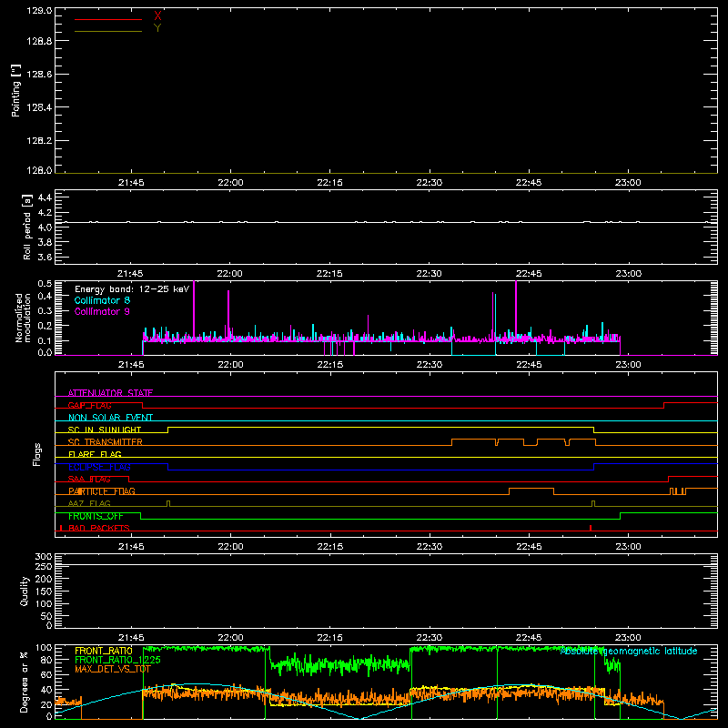Click '22:15' time label under modulation panel
This screenshot has height=728, width=728.
pos(330,365)
